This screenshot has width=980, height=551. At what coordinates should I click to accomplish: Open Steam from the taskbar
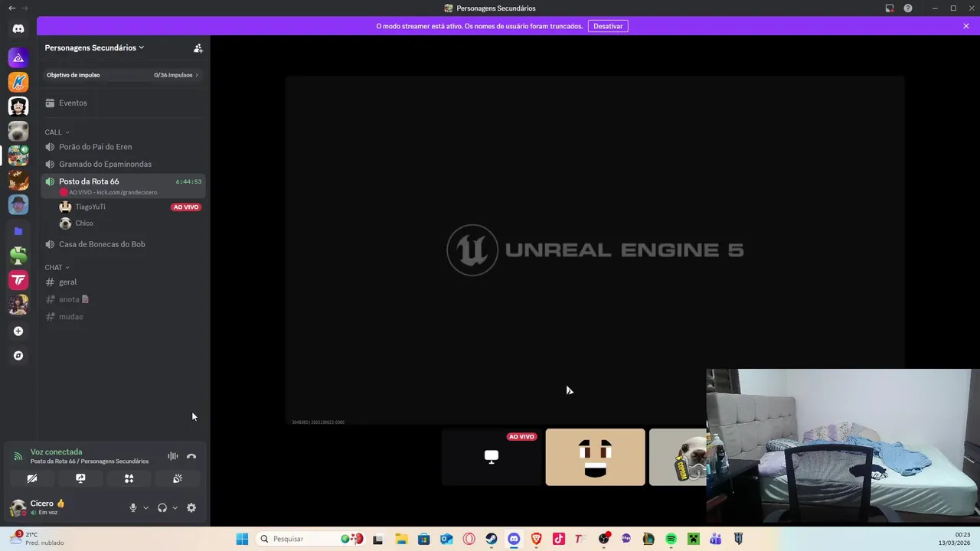click(x=492, y=539)
